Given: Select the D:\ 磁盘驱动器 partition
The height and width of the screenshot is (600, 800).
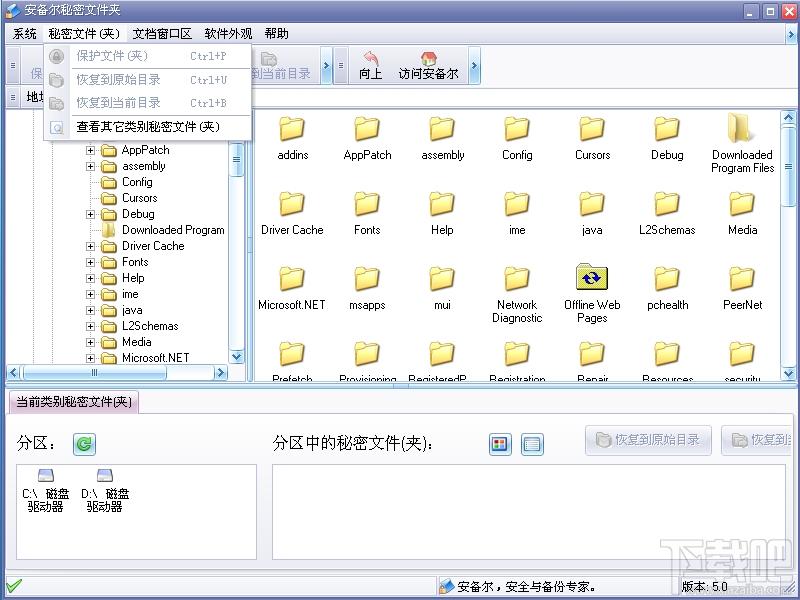Looking at the screenshot, I should (x=105, y=490).
